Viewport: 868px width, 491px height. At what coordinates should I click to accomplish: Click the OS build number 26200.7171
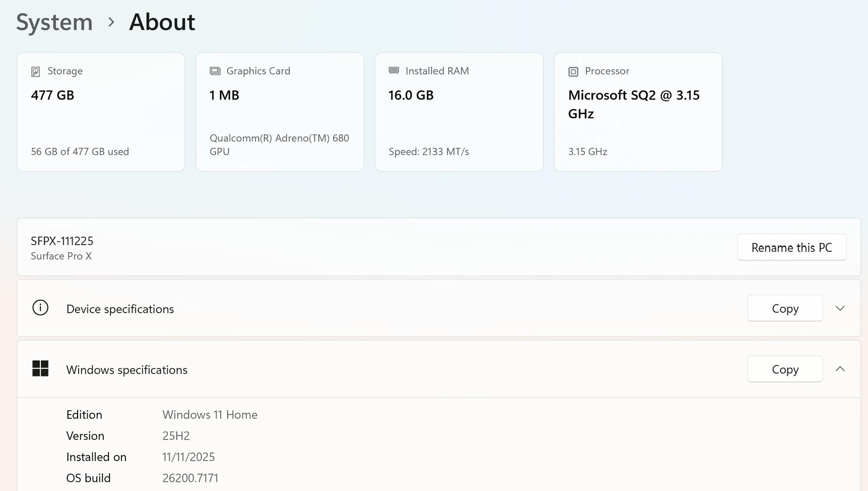pyautogui.click(x=190, y=478)
